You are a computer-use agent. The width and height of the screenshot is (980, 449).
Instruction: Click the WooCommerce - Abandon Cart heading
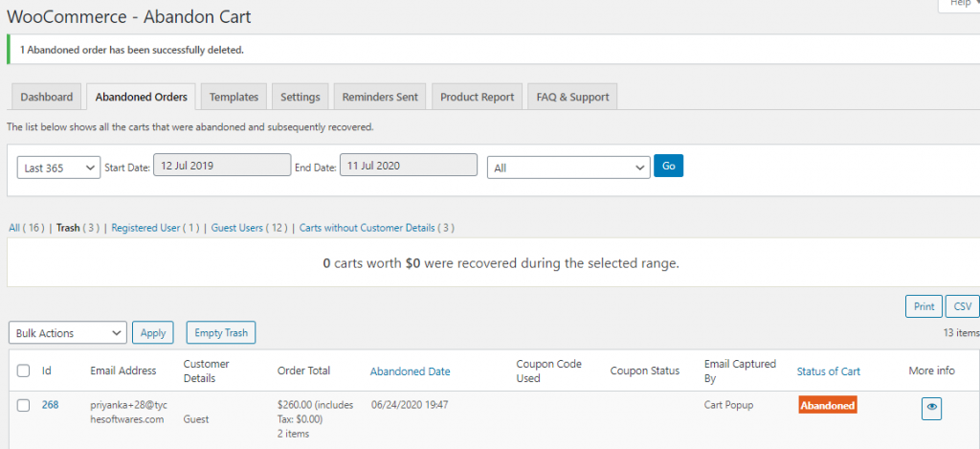tap(129, 17)
